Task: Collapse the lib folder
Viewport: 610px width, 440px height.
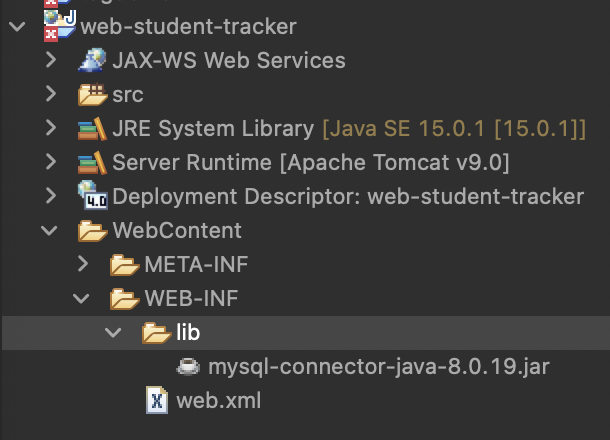Action: [113, 333]
